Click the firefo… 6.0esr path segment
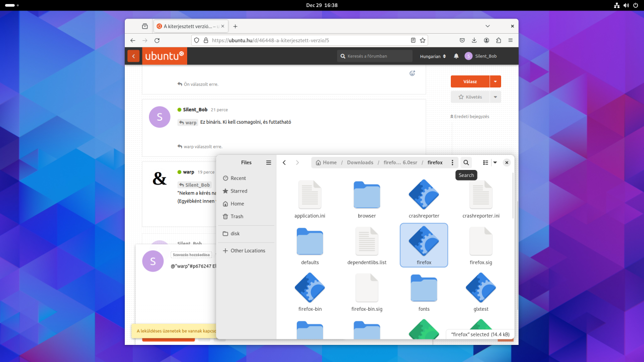This screenshot has width=644, height=362. tap(400, 162)
